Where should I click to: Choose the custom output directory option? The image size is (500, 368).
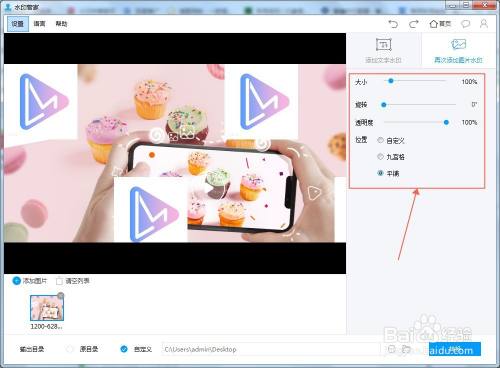click(x=124, y=349)
